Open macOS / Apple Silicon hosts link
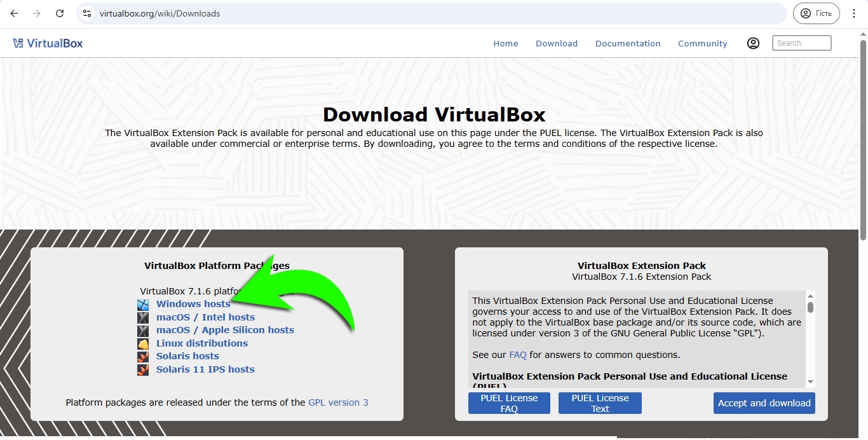The height and width of the screenshot is (440, 868). point(225,330)
